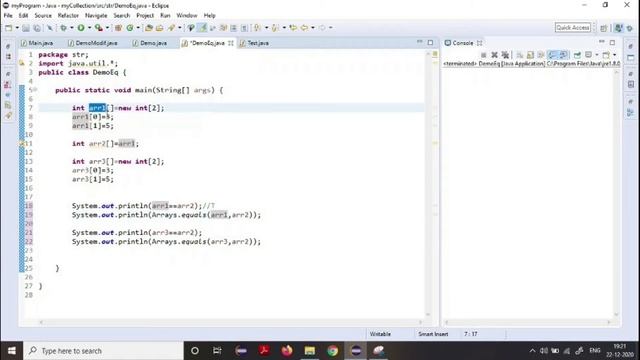This screenshot has width=640, height=360.
Task: Toggle Scroll Lock in Console toolbar
Action: tap(530, 55)
